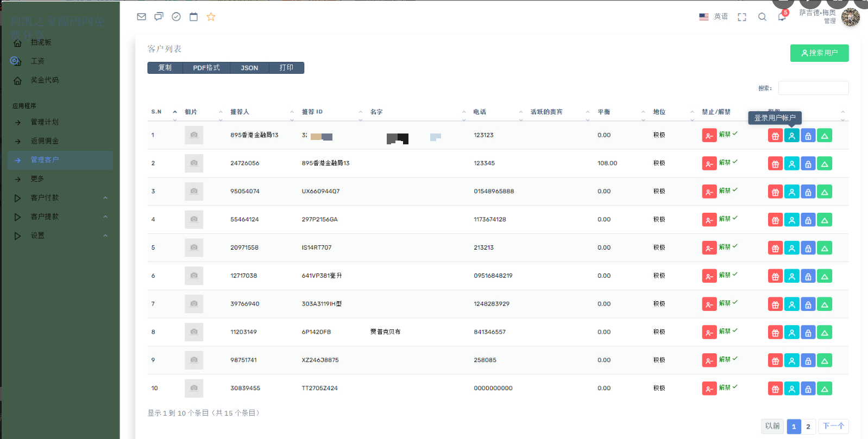The image size is (868, 439).
Task: Open the notification bell with badge
Action: [782, 17]
